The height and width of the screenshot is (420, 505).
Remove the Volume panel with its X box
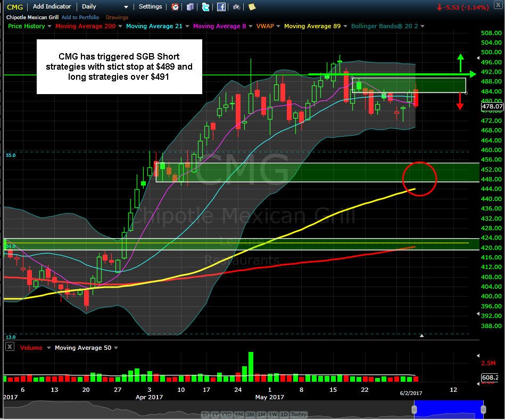pyautogui.click(x=10, y=347)
